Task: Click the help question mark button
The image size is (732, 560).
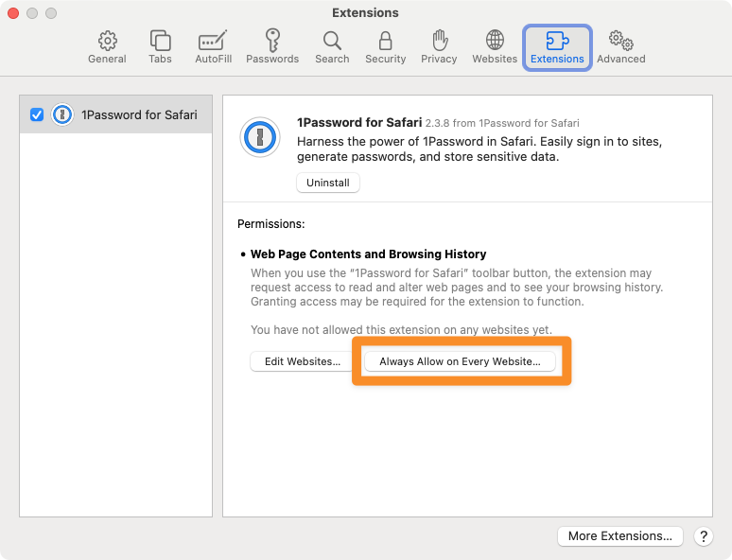Action: [x=703, y=535]
